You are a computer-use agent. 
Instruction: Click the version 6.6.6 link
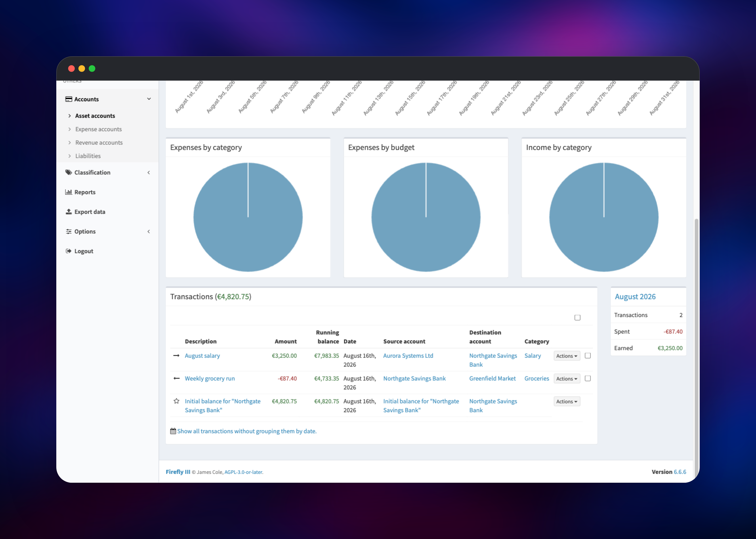680,472
